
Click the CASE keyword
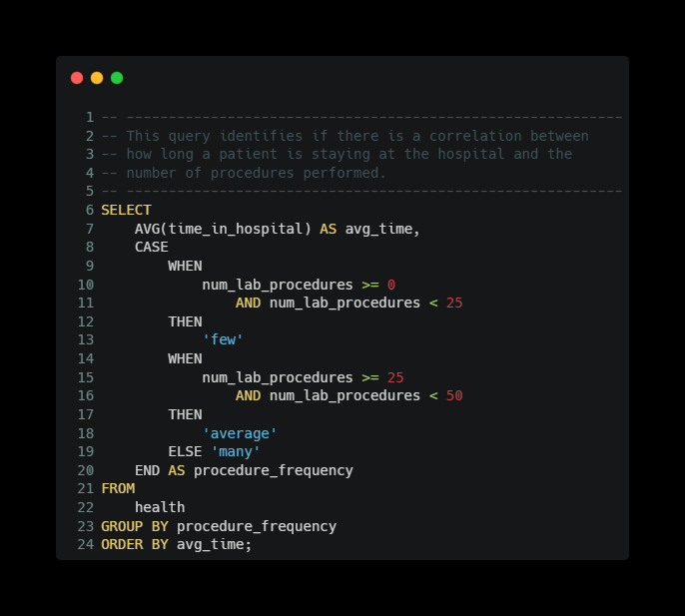tap(152, 248)
